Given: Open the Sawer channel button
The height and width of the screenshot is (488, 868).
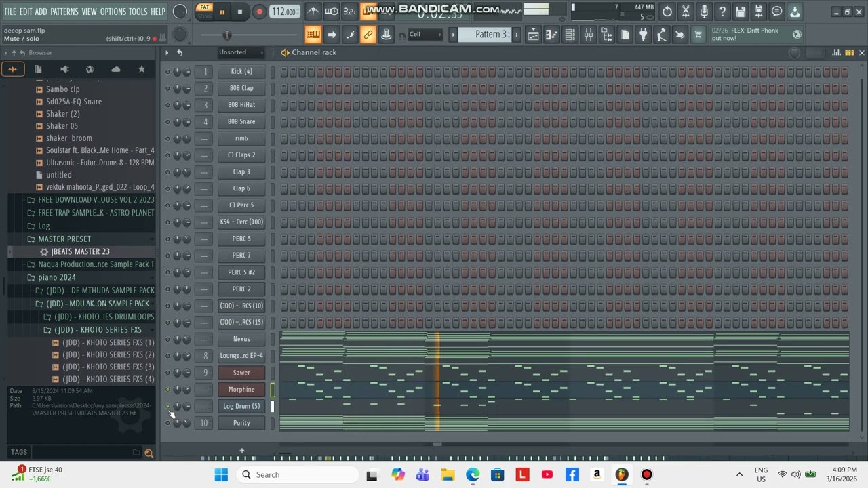Looking at the screenshot, I should [241, 373].
